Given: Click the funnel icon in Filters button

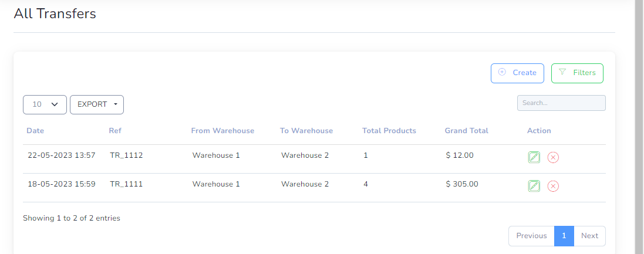Looking at the screenshot, I should (562, 72).
